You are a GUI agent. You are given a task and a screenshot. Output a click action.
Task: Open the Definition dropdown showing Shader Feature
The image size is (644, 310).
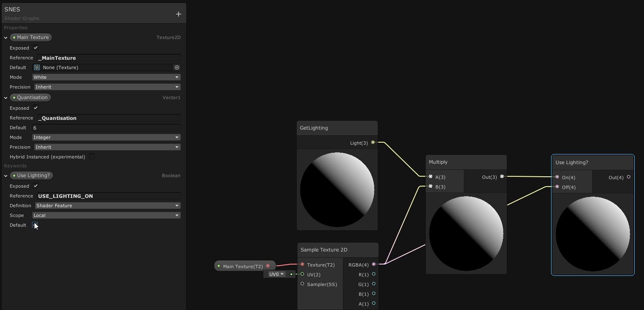pos(108,206)
